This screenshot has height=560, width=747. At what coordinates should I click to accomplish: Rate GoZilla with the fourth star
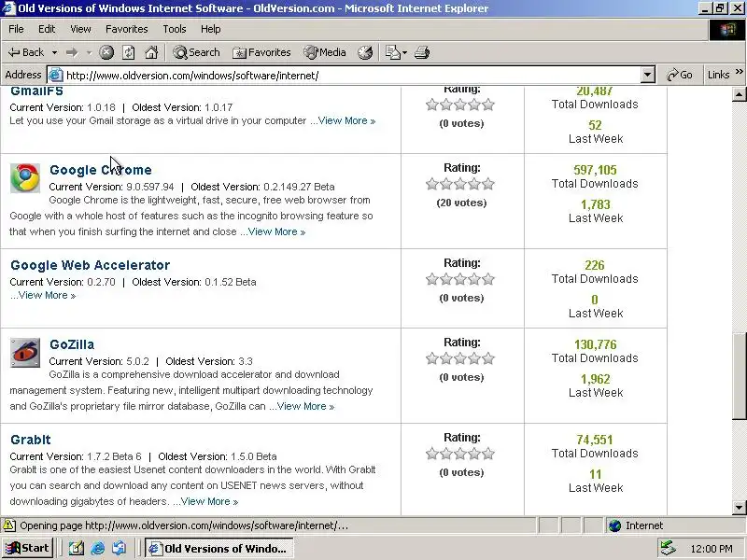pyautogui.click(x=474, y=358)
